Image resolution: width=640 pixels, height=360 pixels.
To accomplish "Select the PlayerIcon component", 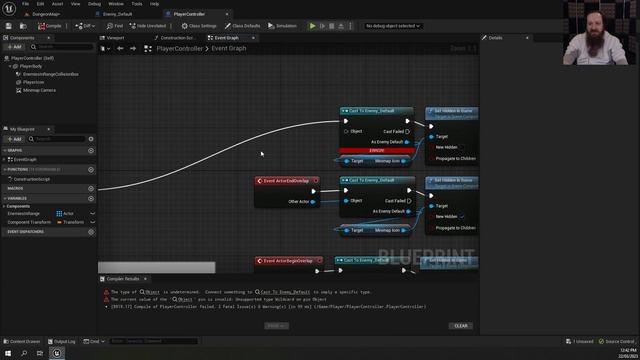I will point(33,82).
